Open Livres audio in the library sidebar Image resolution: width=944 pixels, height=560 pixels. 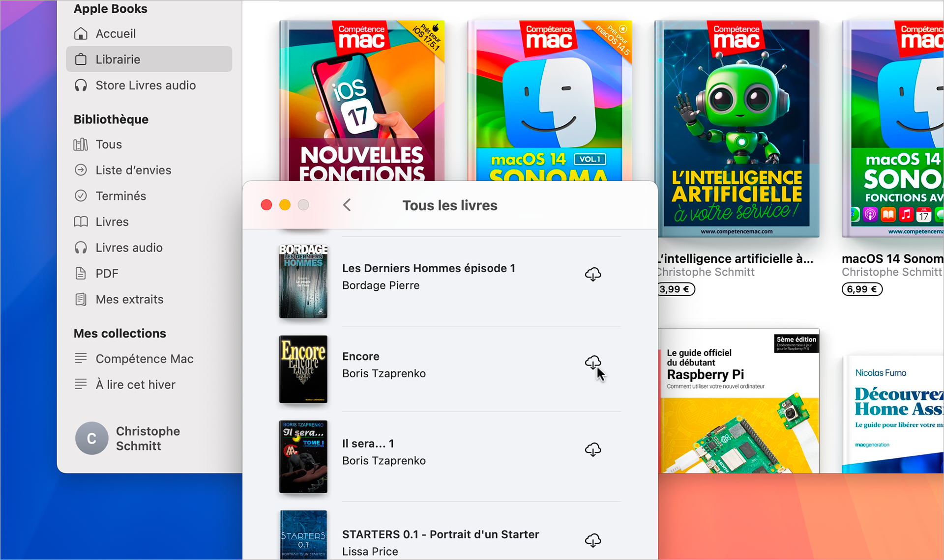[149, 248]
